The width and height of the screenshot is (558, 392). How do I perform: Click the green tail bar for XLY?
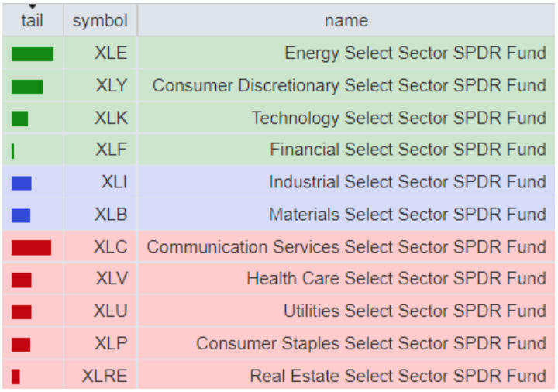[x=27, y=86]
